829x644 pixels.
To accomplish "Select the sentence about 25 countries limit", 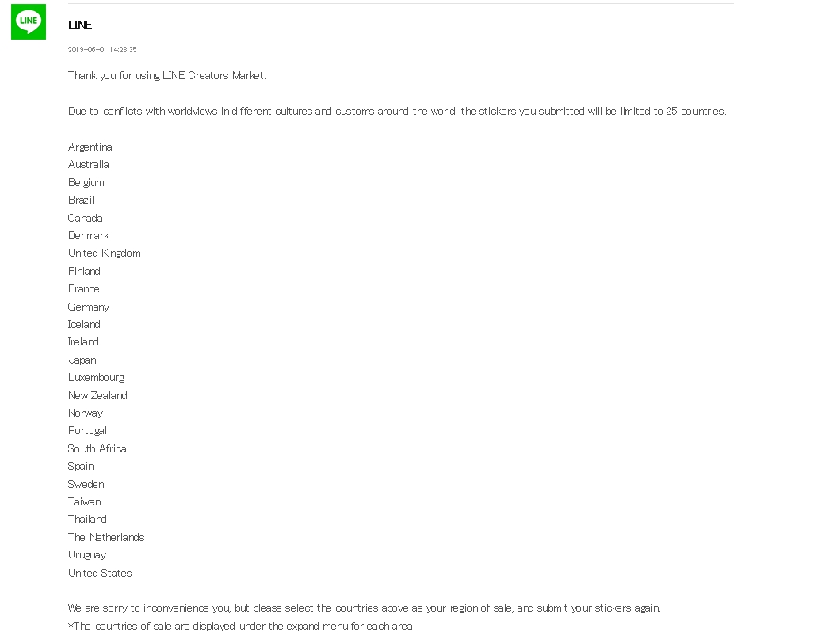I will 397,111.
